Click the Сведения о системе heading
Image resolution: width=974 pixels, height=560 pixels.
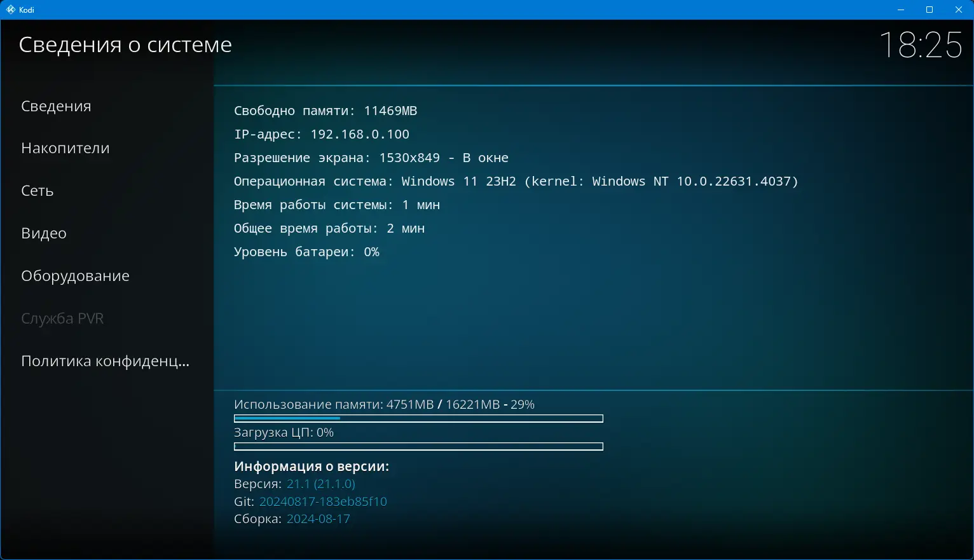pyautogui.click(x=125, y=44)
